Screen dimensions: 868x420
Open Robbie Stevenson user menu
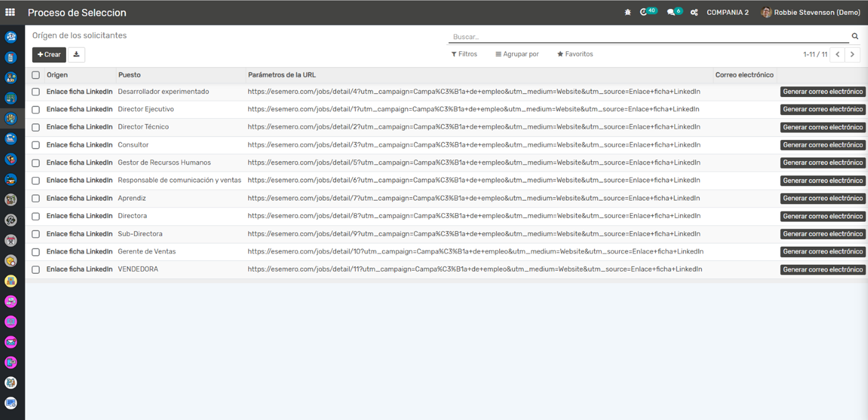[810, 12]
